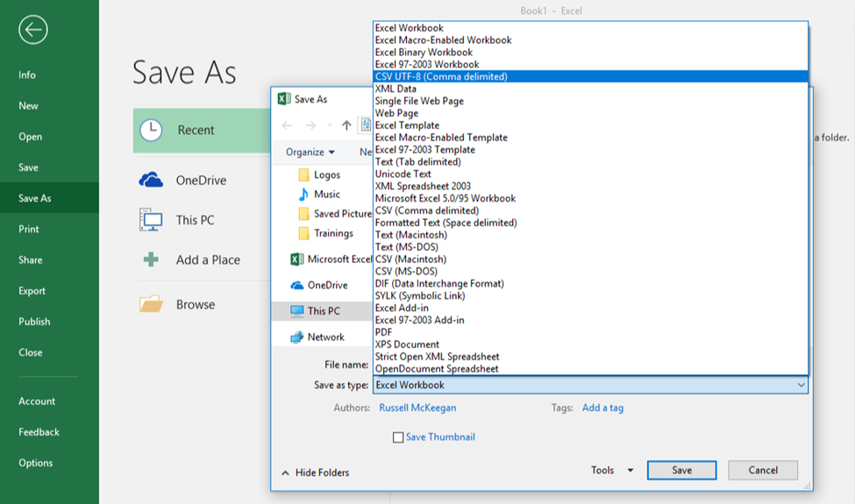Image resolution: width=855 pixels, height=504 pixels.
Task: Click the Excel icon in dialog title bar
Action: coord(284,99)
